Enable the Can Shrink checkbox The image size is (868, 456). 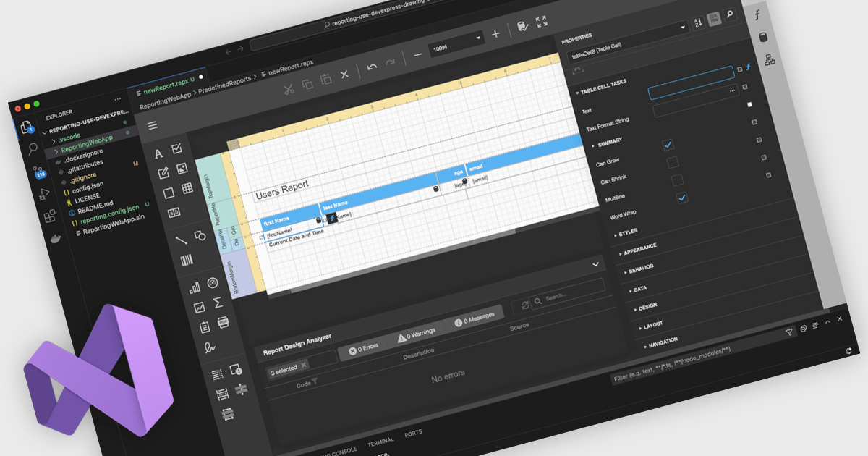(673, 161)
